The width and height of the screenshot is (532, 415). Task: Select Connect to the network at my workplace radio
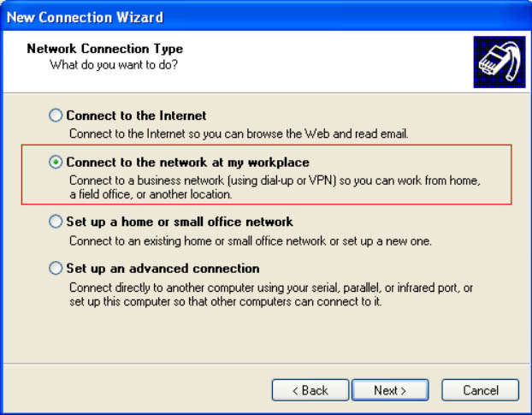pyautogui.click(x=56, y=163)
